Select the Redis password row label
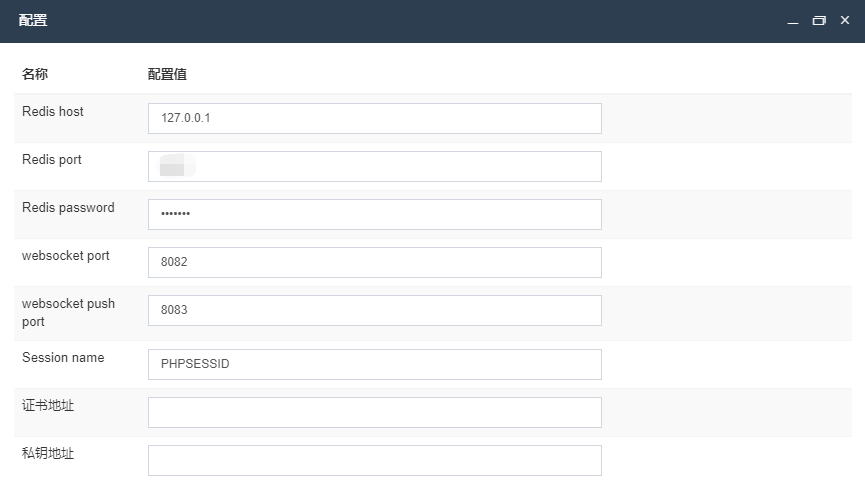 (68, 208)
